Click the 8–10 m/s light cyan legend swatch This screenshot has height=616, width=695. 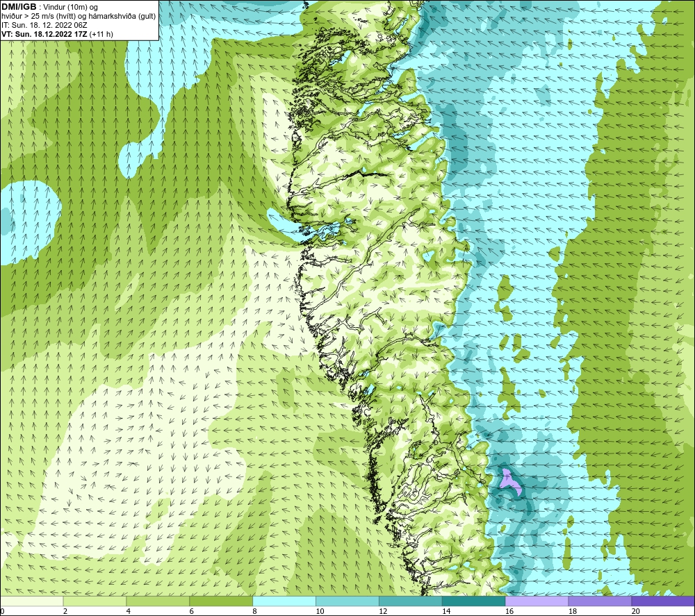click(x=284, y=601)
